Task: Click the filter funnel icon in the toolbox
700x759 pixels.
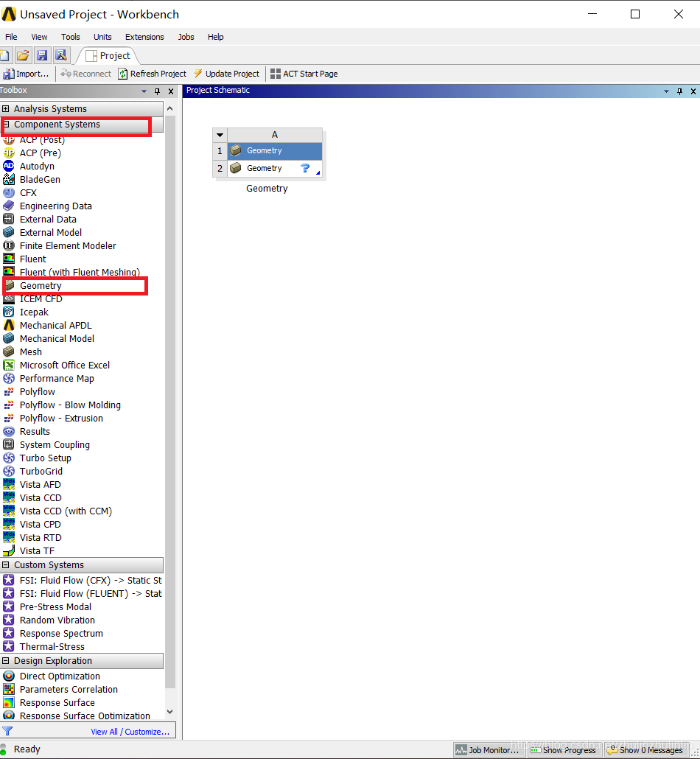Action: 7,731
